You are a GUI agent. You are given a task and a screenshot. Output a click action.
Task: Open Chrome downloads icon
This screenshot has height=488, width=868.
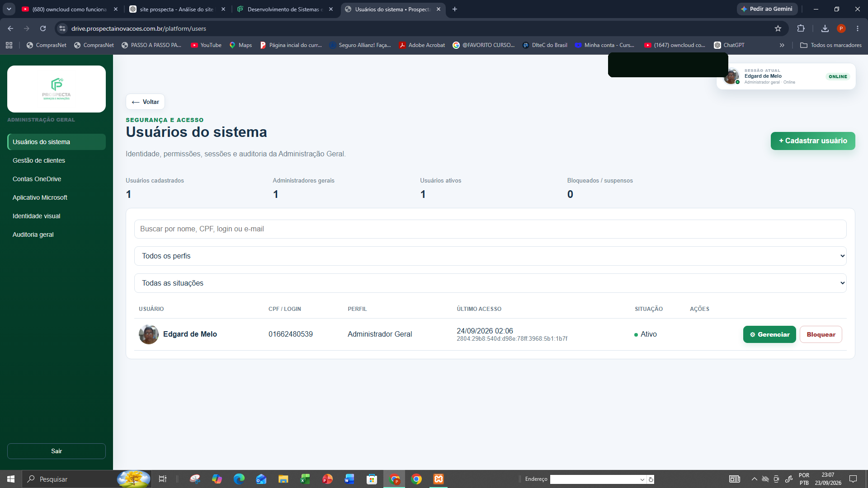825,28
